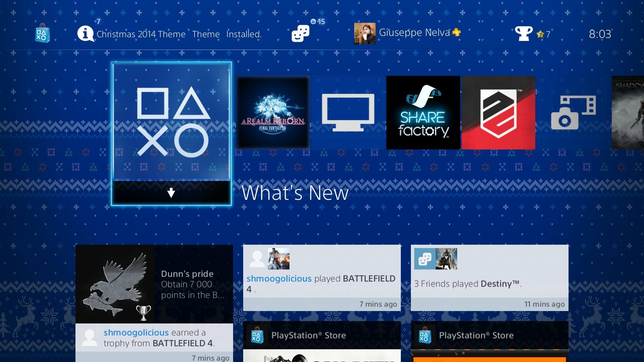Viewport: 644px width, 362px height.
Task: Click the shmoogolicious link in Battlefield 4 activity
Action: click(279, 279)
